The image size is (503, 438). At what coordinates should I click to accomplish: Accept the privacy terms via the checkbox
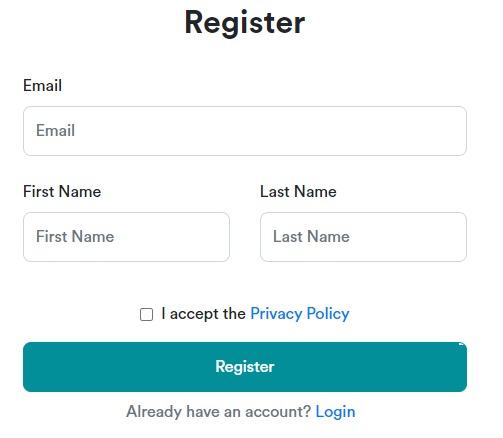pos(146,314)
